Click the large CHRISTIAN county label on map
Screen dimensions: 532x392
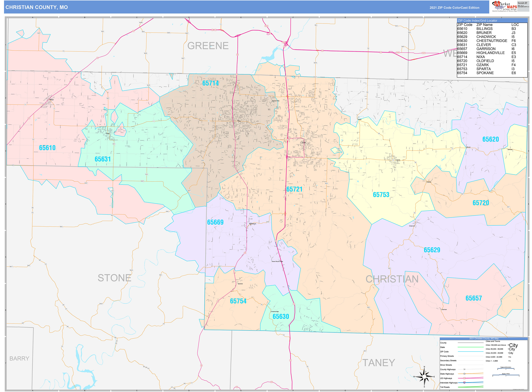392,279
